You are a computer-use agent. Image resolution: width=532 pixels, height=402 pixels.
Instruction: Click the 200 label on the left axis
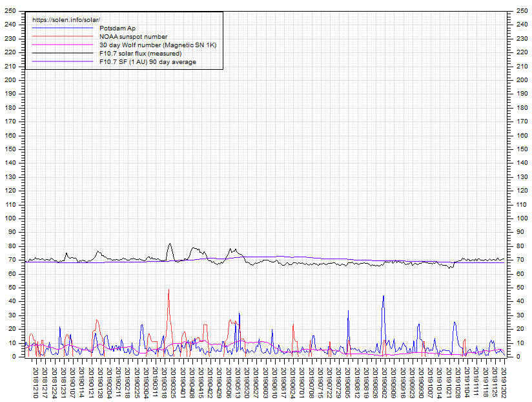10,79
